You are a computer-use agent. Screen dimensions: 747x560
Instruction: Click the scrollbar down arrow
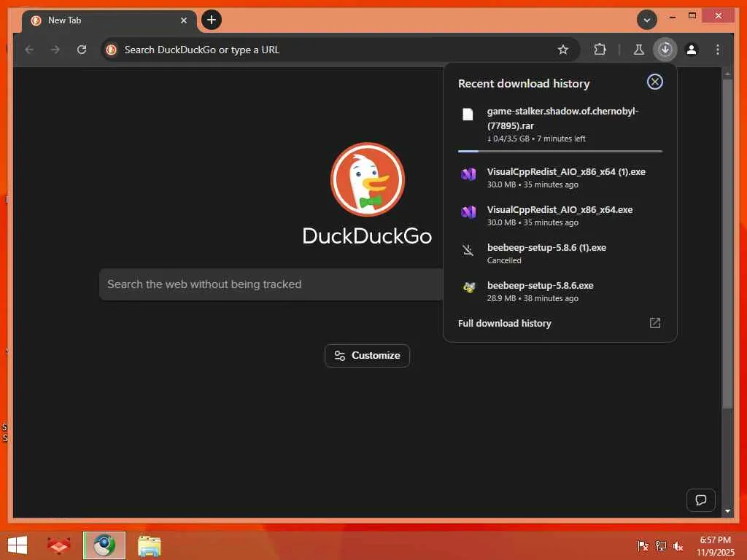point(727,510)
